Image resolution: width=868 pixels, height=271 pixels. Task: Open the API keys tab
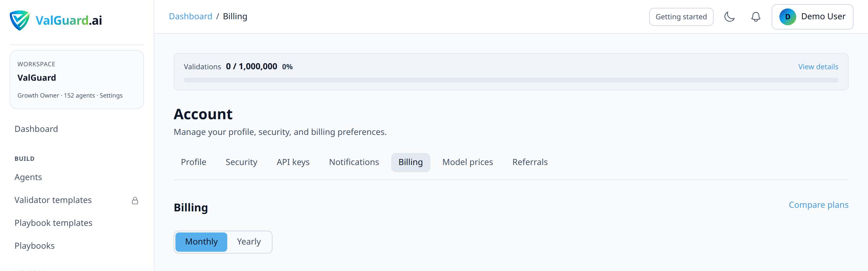tap(293, 162)
